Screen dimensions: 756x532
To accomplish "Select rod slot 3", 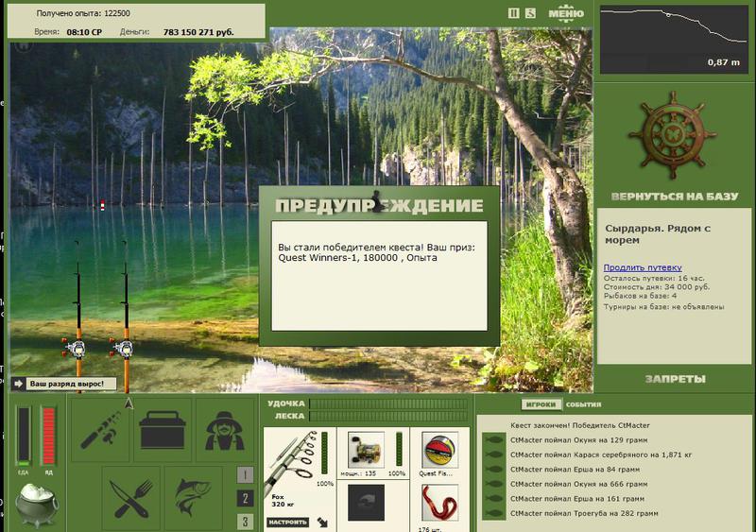I will coord(245,522).
